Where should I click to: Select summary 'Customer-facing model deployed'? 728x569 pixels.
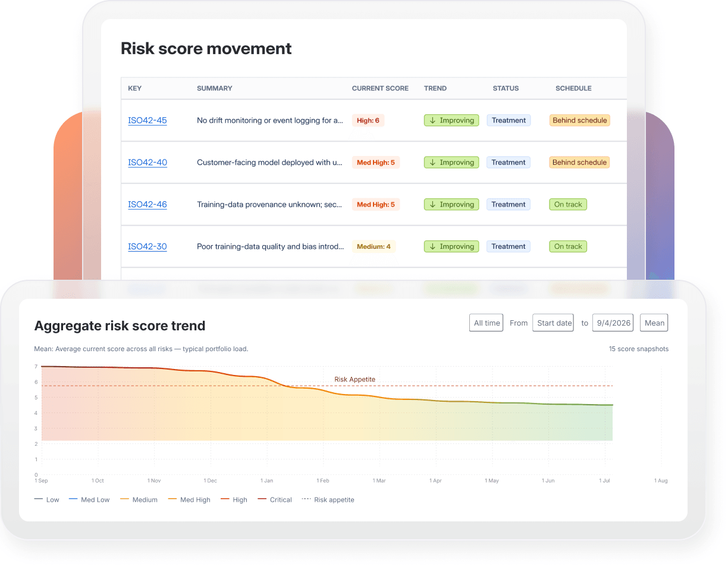click(x=270, y=162)
